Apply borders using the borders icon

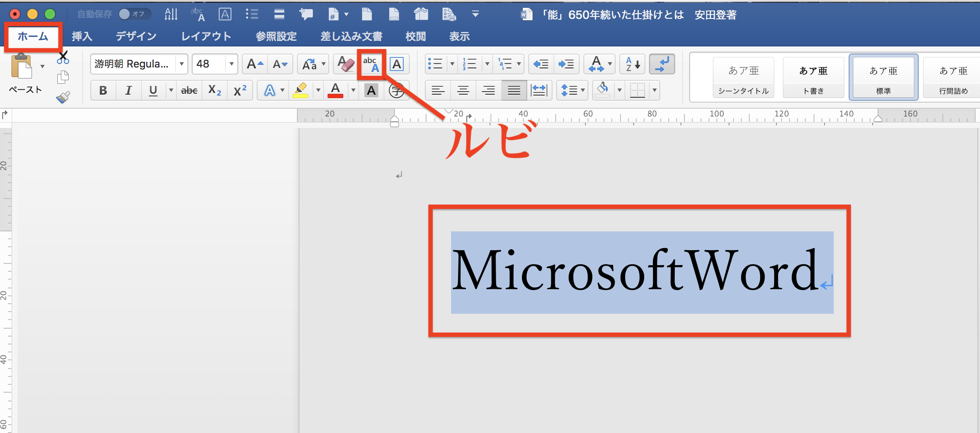click(637, 91)
